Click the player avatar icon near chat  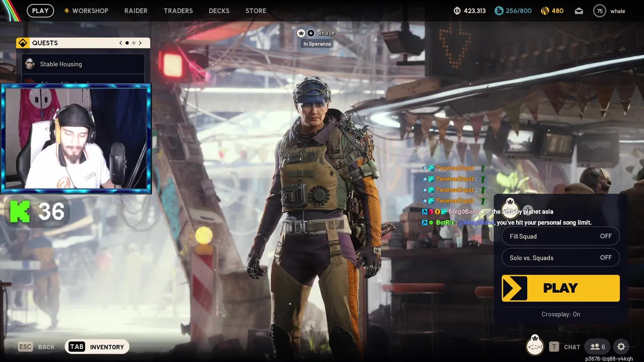point(535,345)
